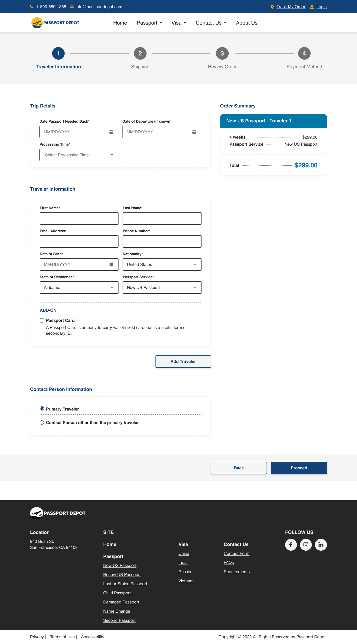Click the LinkedIn icon in footer

point(321,545)
